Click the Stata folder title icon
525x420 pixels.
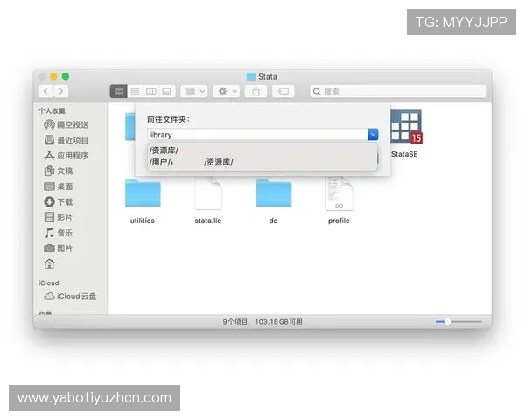[251, 77]
